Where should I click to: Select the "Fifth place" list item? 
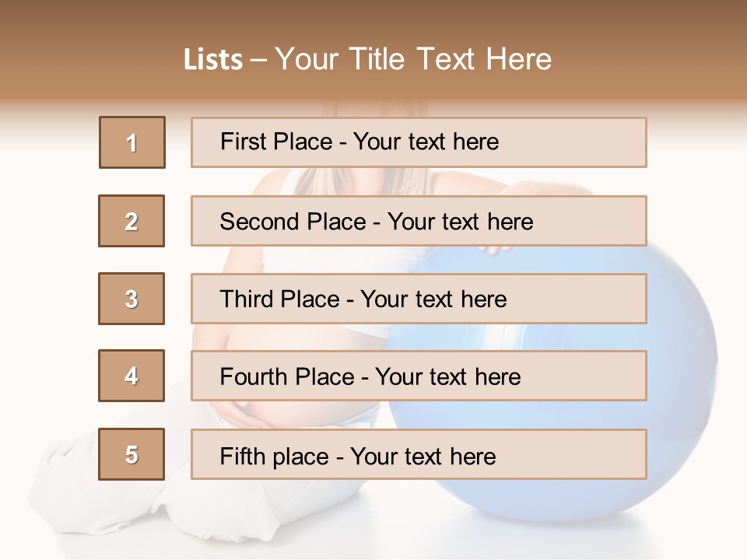[419, 454]
